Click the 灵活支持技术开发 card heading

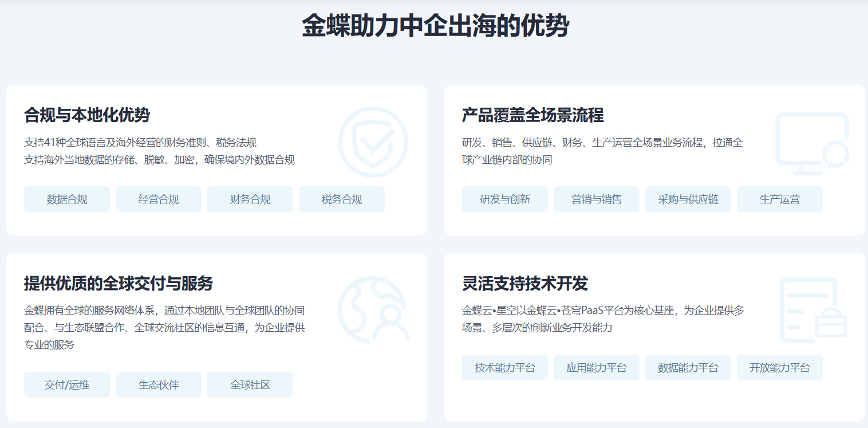525,283
